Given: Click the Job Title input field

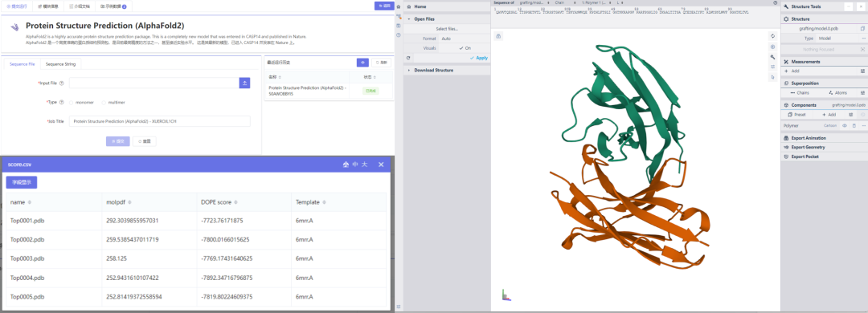Looking at the screenshot, I should pyautogui.click(x=159, y=121).
